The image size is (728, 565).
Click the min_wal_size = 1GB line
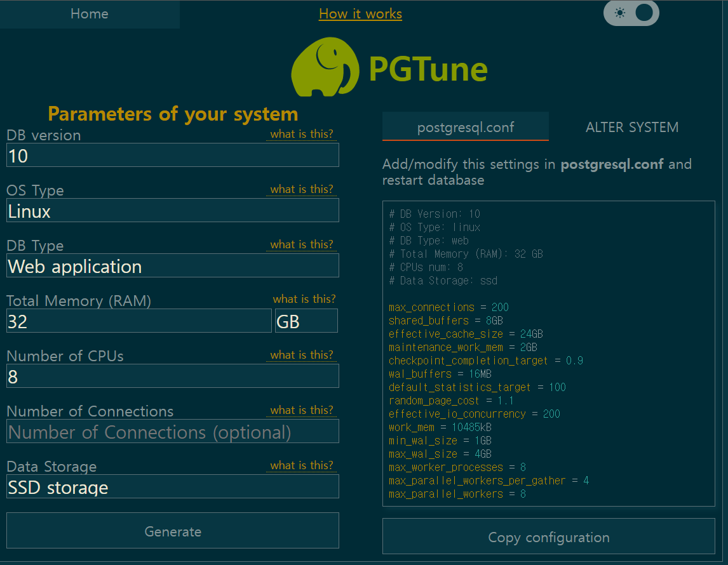pos(440,441)
